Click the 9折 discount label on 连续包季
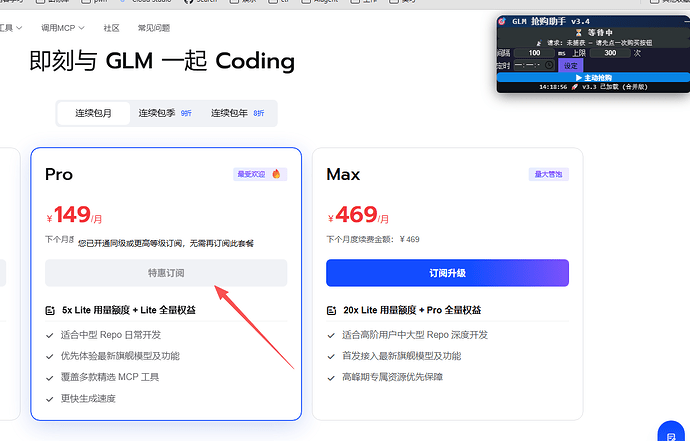Viewport: 690px width, 441px height. [x=186, y=114]
